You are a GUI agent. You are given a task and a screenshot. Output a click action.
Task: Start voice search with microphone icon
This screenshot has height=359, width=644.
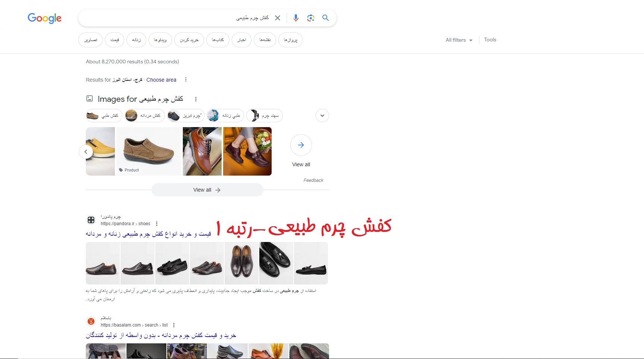[x=296, y=18]
